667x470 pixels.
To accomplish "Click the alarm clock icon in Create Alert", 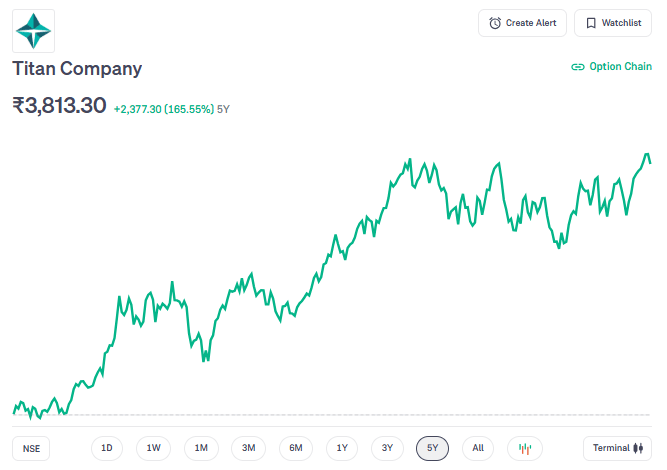I will pyautogui.click(x=495, y=23).
